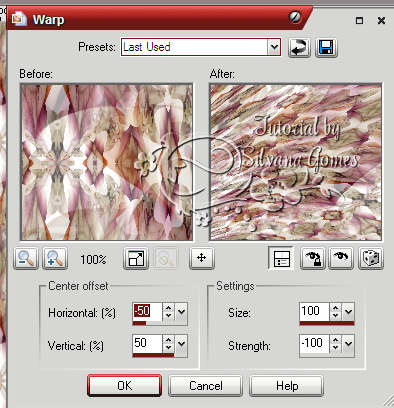394x408 pixels.
Task: Zoom in the preview with plus magnifier
Action: click(55, 258)
